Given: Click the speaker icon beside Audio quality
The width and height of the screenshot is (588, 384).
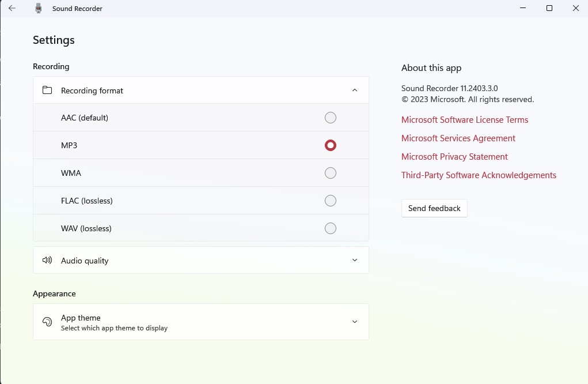Looking at the screenshot, I should click(47, 260).
